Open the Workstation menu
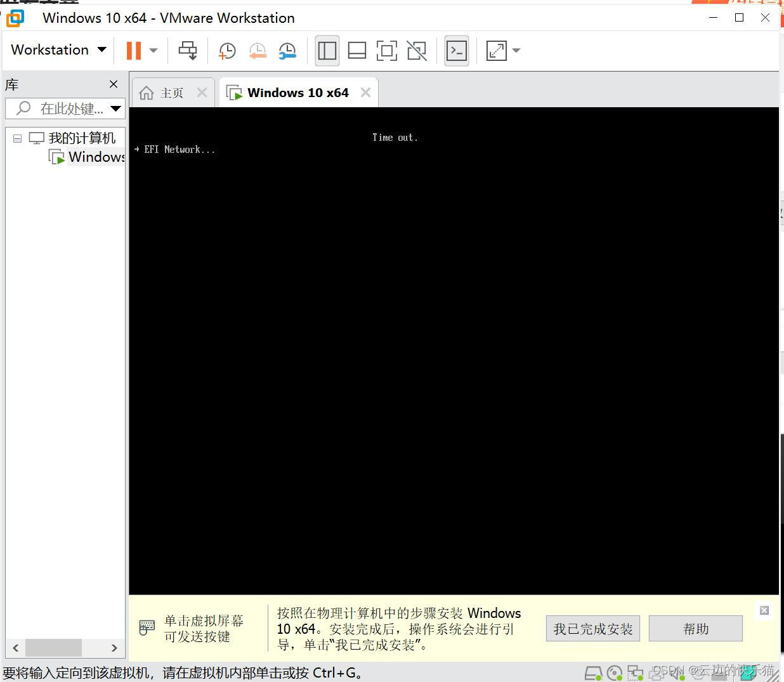784x682 pixels. tap(58, 49)
